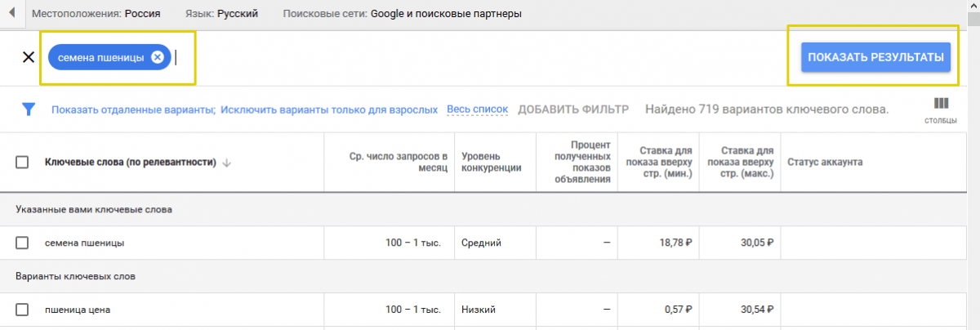The height and width of the screenshot is (330, 980).
Task: Check the box for 'семена пшеницы' row
Action: (22, 243)
